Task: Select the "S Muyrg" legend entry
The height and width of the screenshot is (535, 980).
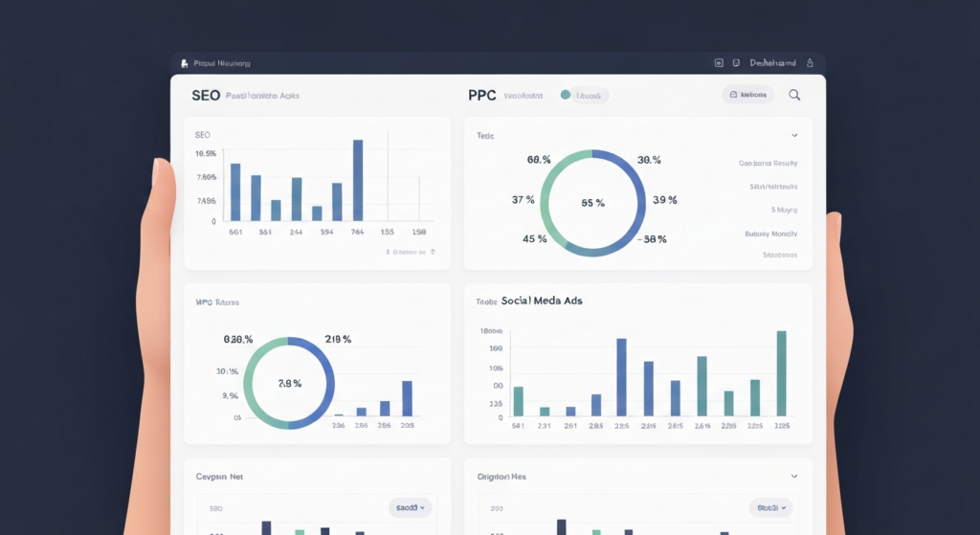Action: [x=785, y=210]
